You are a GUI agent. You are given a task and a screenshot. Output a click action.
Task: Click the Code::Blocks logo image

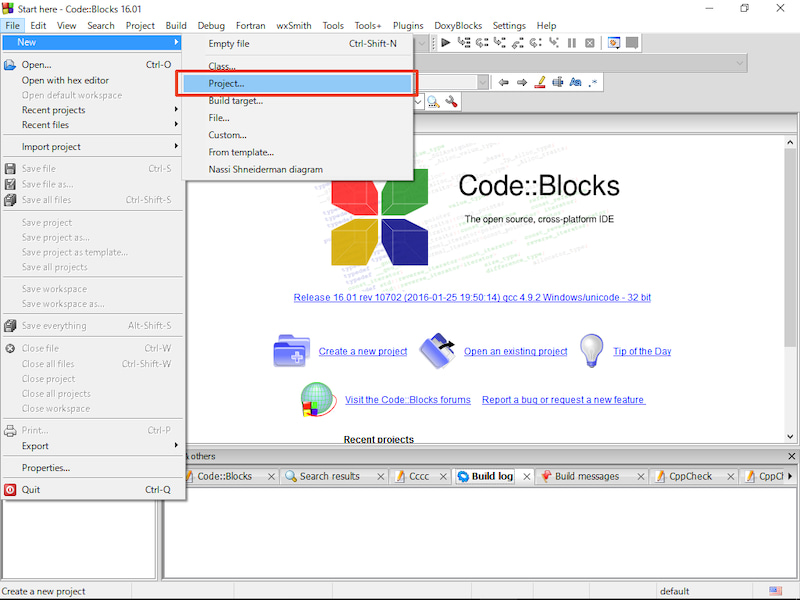coord(380,217)
